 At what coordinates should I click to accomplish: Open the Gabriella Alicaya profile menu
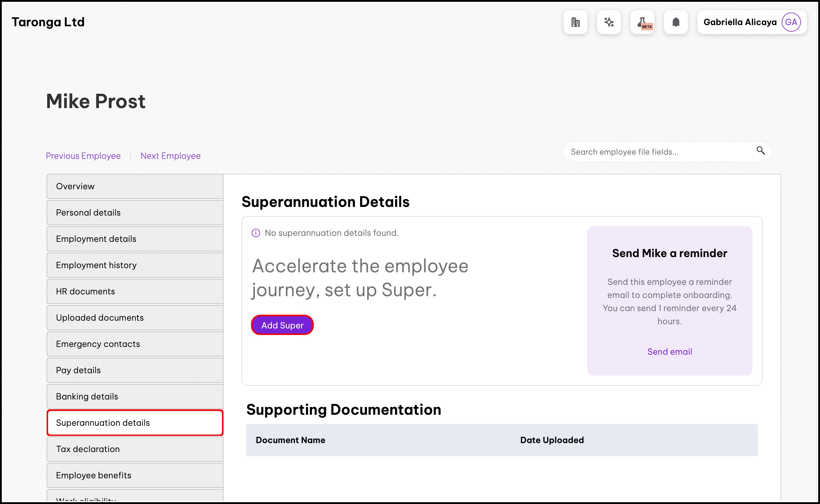coord(740,22)
